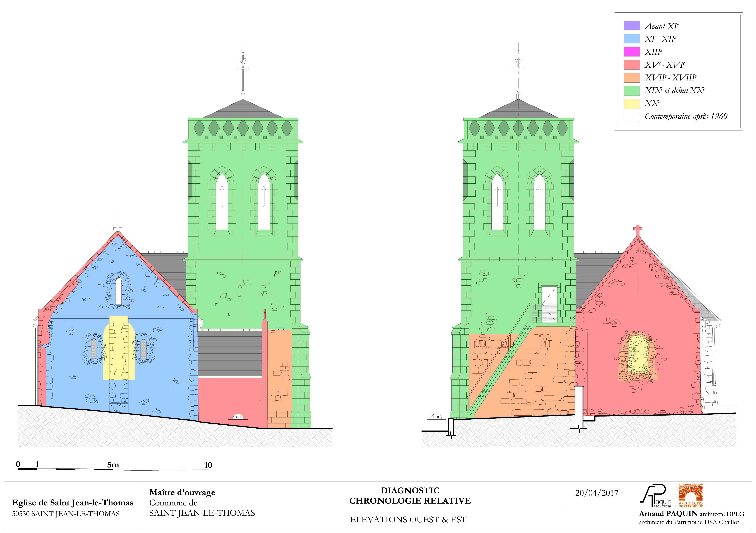Image resolution: width=756 pixels, height=533 pixels.
Task: Select the 'XVe - XVIe' legend label
Action: pos(665,65)
